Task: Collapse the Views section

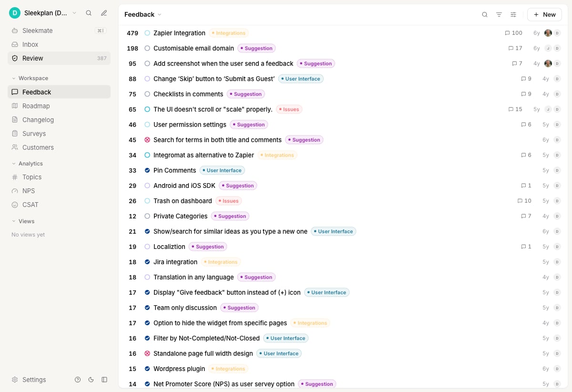Action: coord(23,221)
